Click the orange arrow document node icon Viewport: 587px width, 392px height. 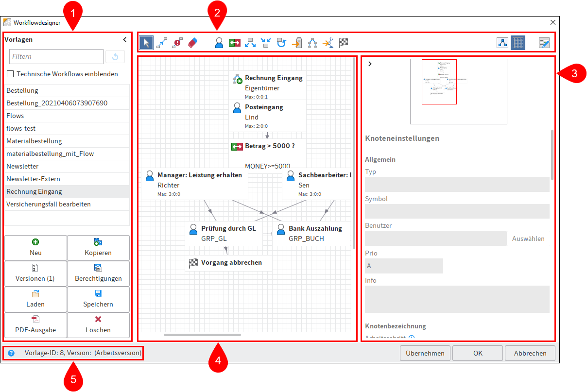click(297, 43)
